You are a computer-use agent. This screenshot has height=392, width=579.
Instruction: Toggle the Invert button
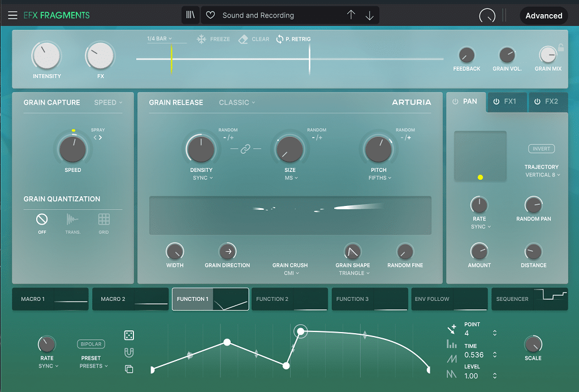(x=541, y=149)
